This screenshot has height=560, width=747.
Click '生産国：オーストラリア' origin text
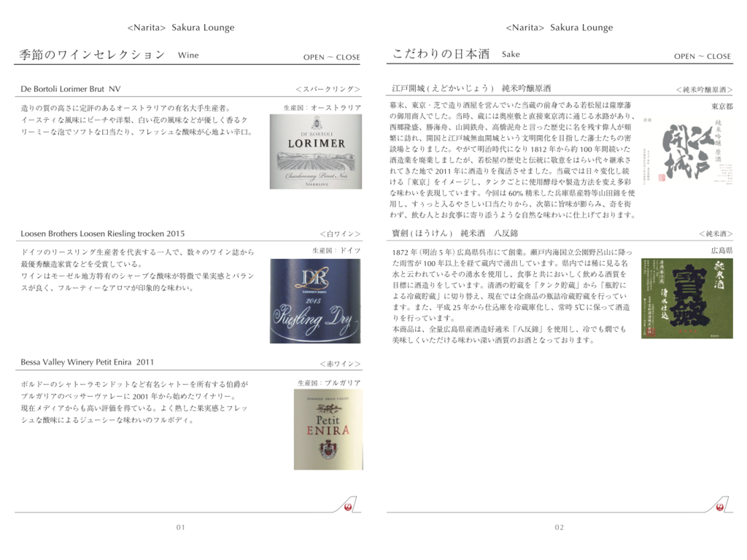[322, 108]
